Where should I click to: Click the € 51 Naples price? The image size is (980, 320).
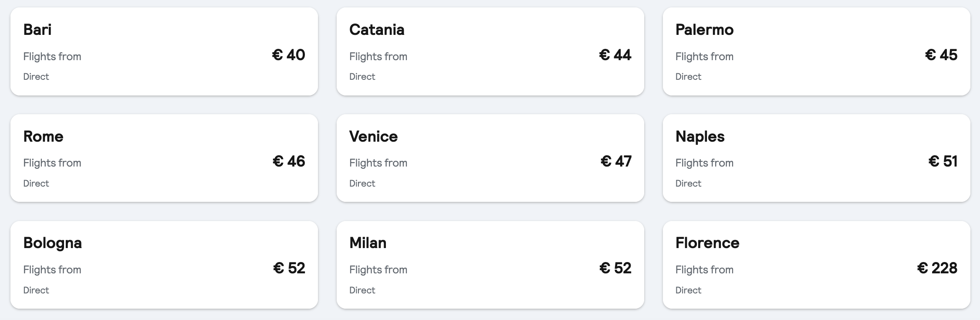click(x=943, y=161)
